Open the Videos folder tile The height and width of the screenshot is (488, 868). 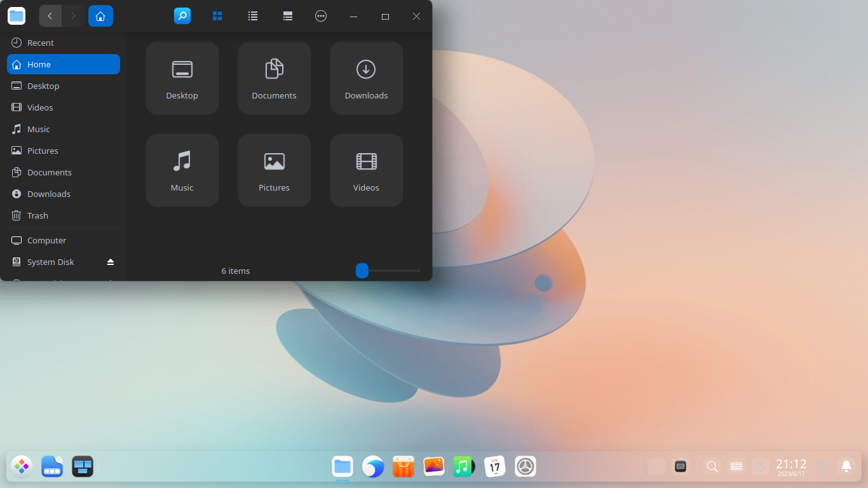(366, 170)
